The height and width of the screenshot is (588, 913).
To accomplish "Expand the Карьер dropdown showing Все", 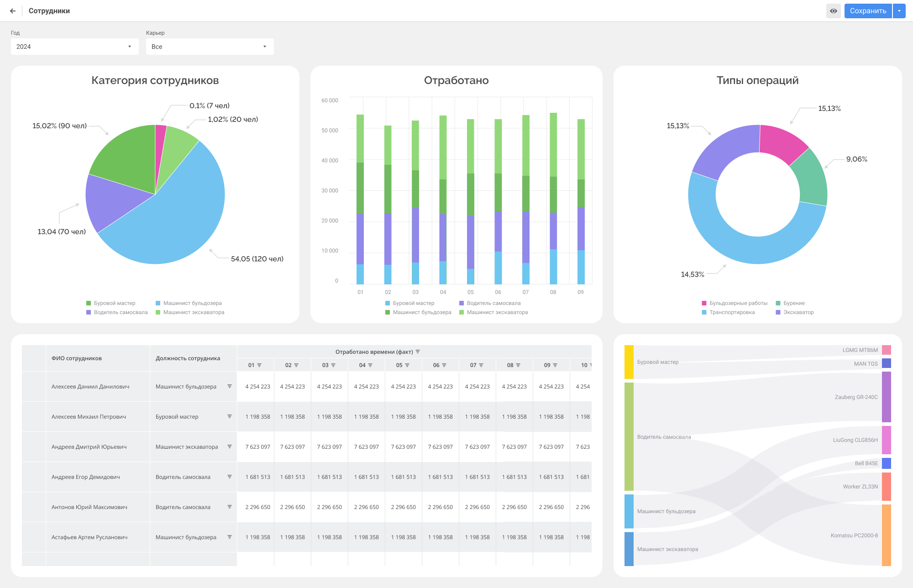I will tap(210, 47).
